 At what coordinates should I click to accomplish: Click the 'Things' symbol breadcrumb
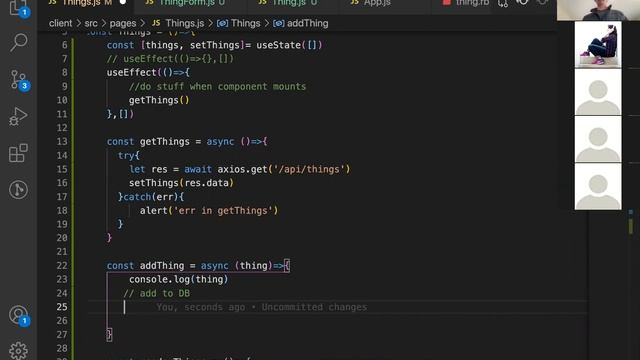click(x=238, y=23)
